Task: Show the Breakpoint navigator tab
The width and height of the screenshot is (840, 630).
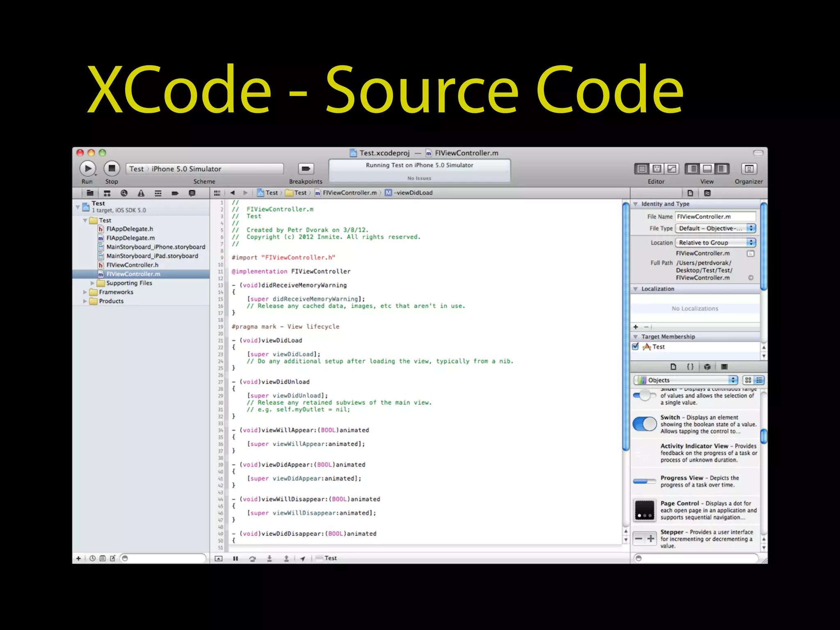Action: pos(175,193)
